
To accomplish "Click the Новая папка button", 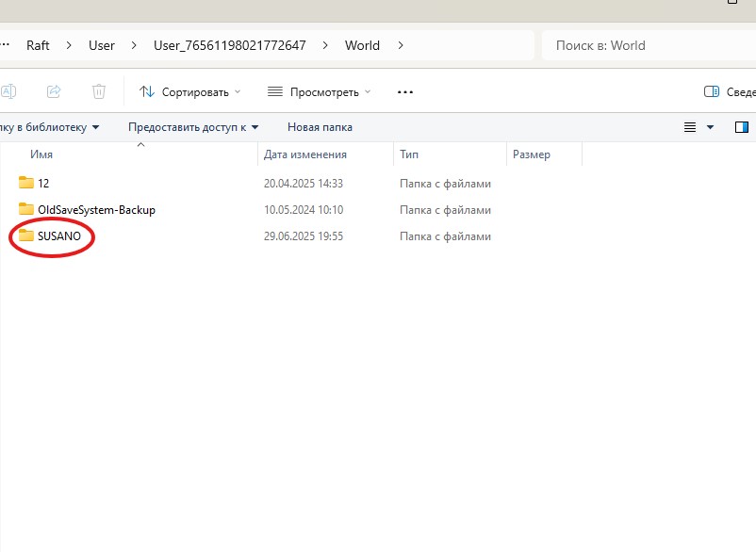I will click(320, 127).
